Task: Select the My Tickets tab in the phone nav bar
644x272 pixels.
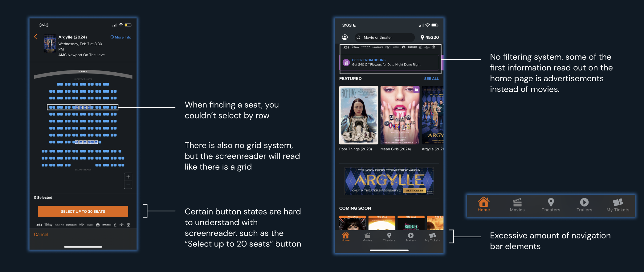Action: click(x=432, y=237)
